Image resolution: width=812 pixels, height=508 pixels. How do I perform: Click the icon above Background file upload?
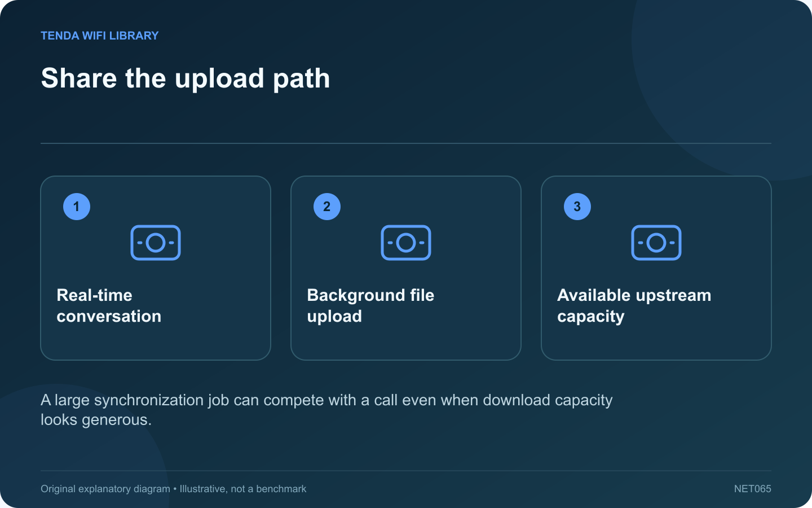click(406, 243)
